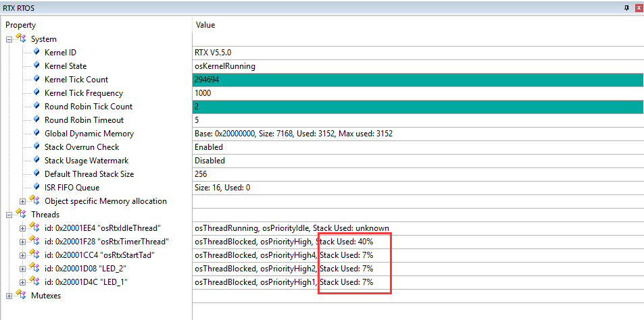Select the Default Thread Stack Size label
The height and width of the screenshot is (320, 644).
pyautogui.click(x=89, y=175)
